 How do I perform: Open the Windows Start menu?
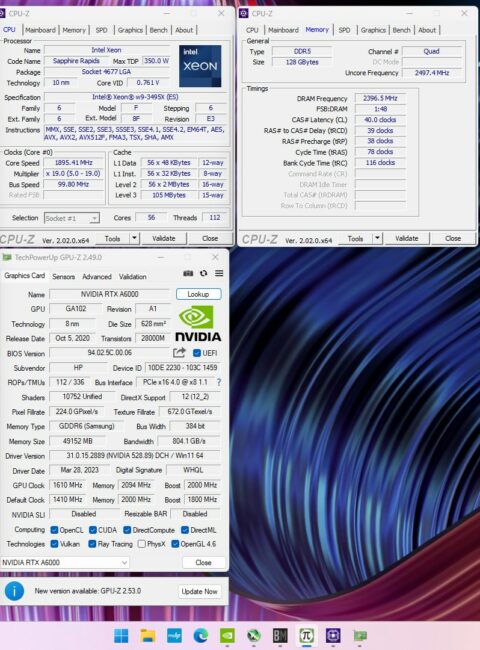click(121, 635)
